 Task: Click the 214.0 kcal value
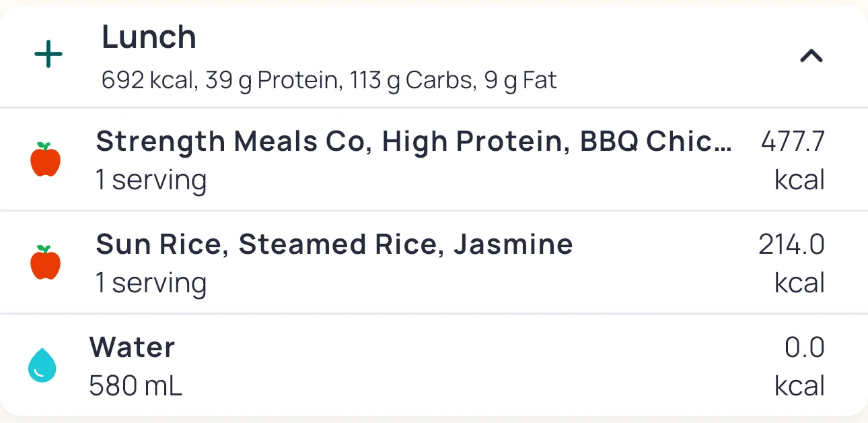click(x=791, y=245)
